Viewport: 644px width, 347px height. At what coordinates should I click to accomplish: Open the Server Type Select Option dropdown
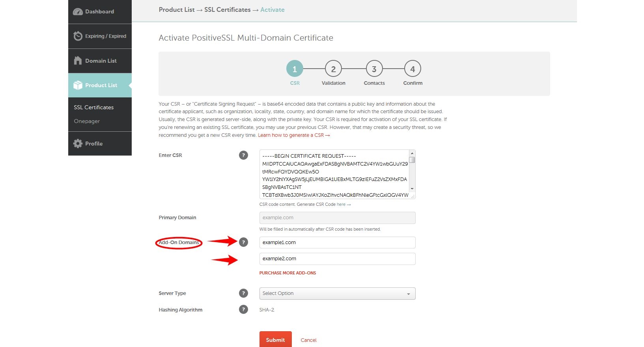point(337,293)
